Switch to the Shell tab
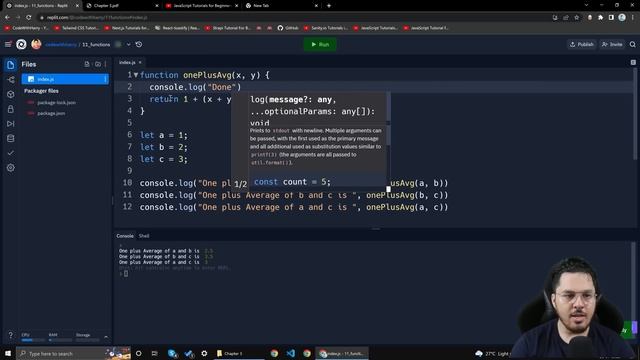640x360 pixels. pyautogui.click(x=144, y=236)
